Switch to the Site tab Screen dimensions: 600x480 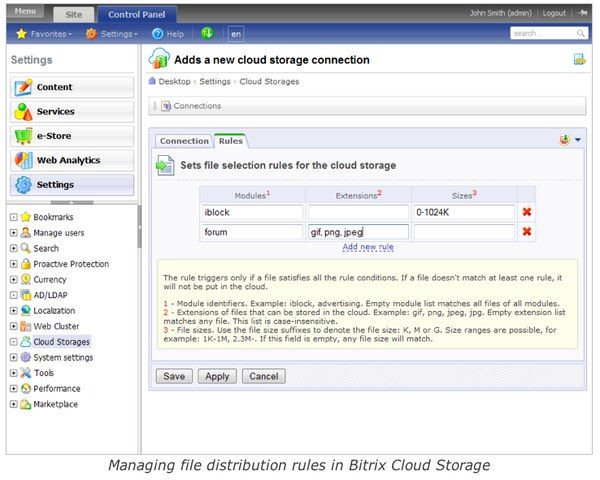pos(74,15)
